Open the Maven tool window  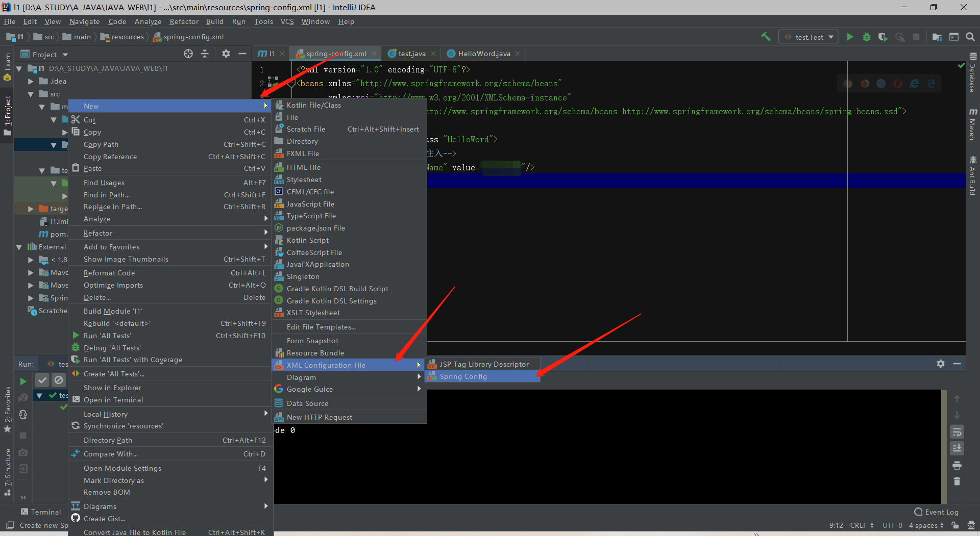click(973, 124)
